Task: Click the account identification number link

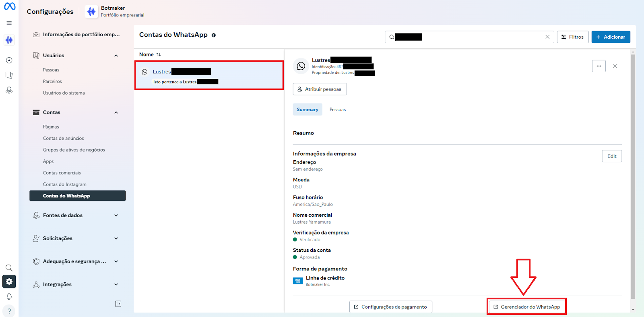Action: coord(355,67)
